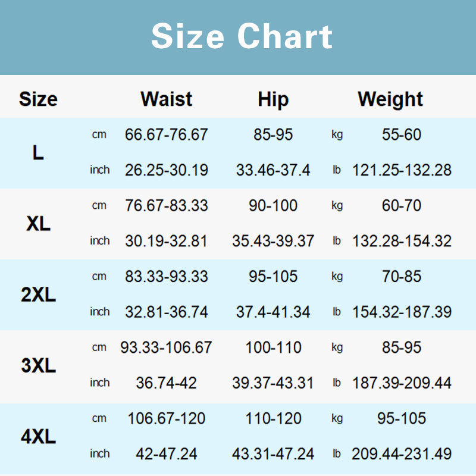Click the Size column header
Image resolution: width=476 pixels, height=476 pixels.
pos(38,99)
